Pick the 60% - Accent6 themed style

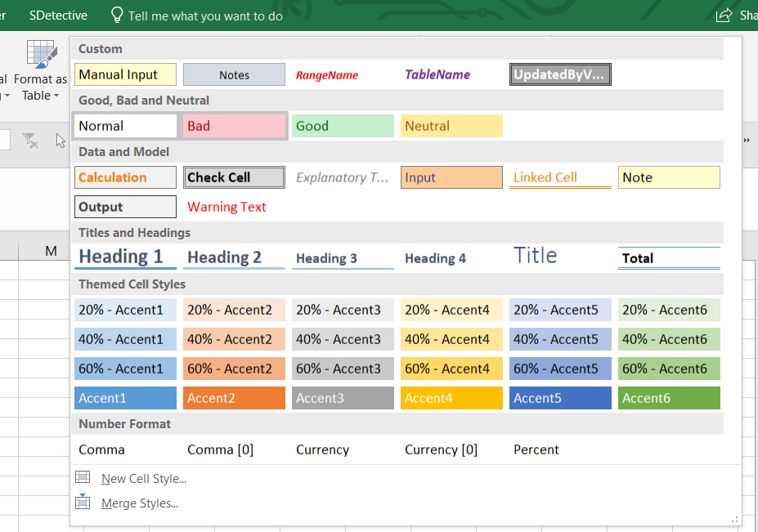pos(669,369)
